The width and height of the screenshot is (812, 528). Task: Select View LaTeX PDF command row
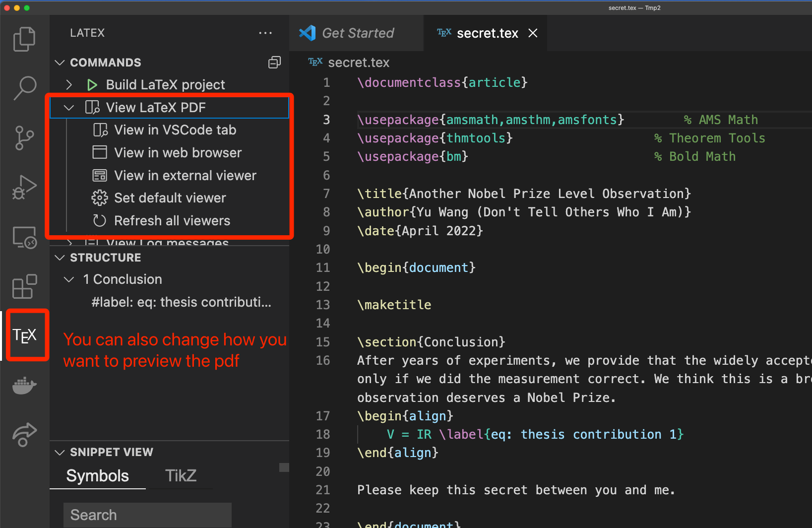coord(169,108)
